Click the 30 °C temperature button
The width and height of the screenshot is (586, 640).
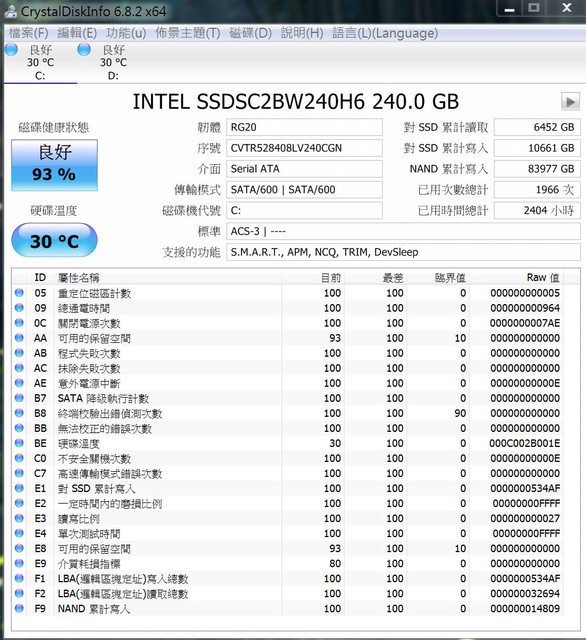(x=54, y=240)
